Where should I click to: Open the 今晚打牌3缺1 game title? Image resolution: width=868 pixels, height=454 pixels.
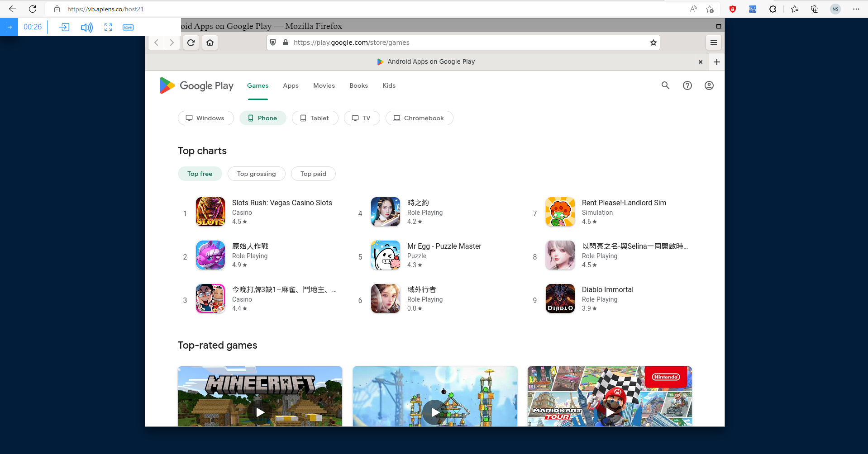pos(284,289)
